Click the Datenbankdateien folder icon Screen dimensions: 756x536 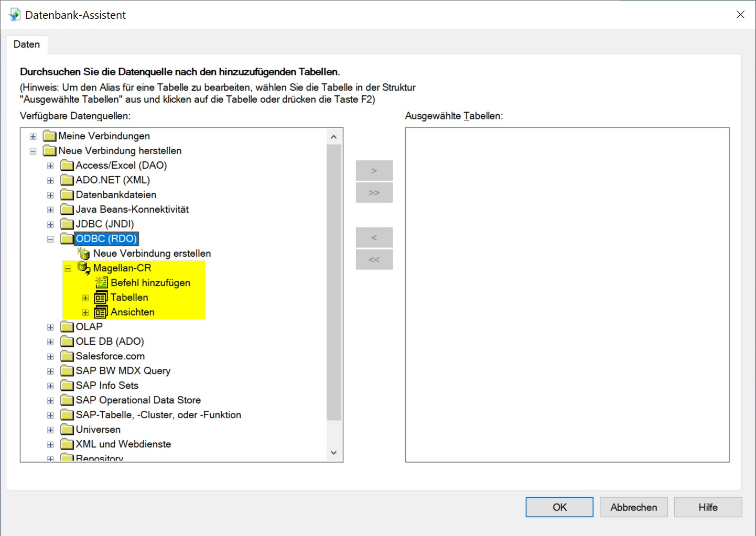point(67,195)
